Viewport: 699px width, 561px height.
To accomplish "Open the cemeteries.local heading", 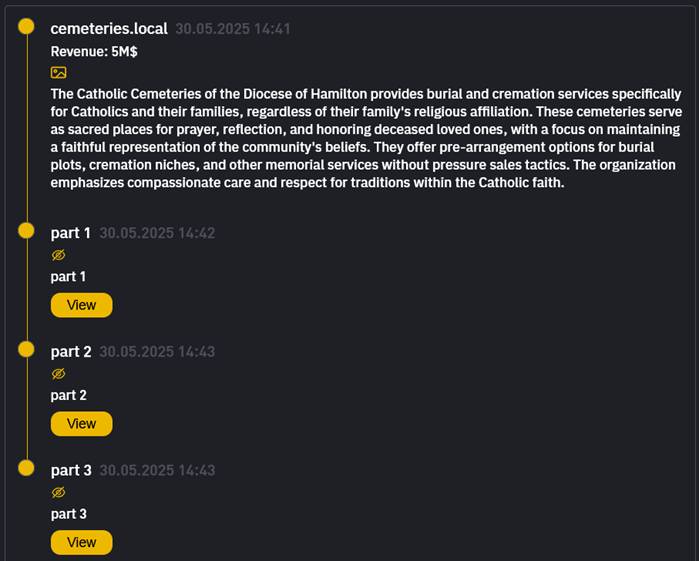I will coord(109,29).
